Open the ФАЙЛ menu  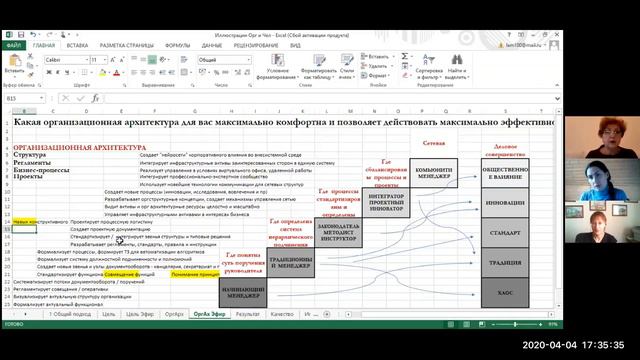click(x=14, y=45)
